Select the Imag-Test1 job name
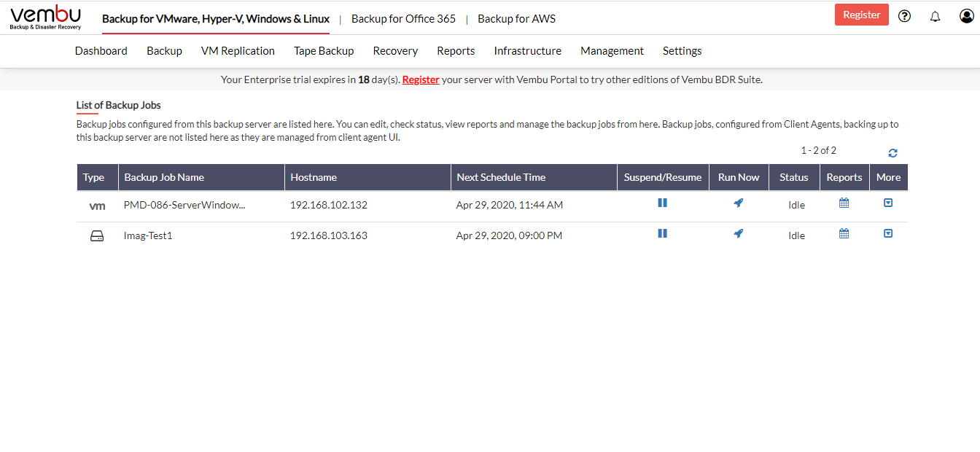The image size is (980, 452). tap(148, 236)
